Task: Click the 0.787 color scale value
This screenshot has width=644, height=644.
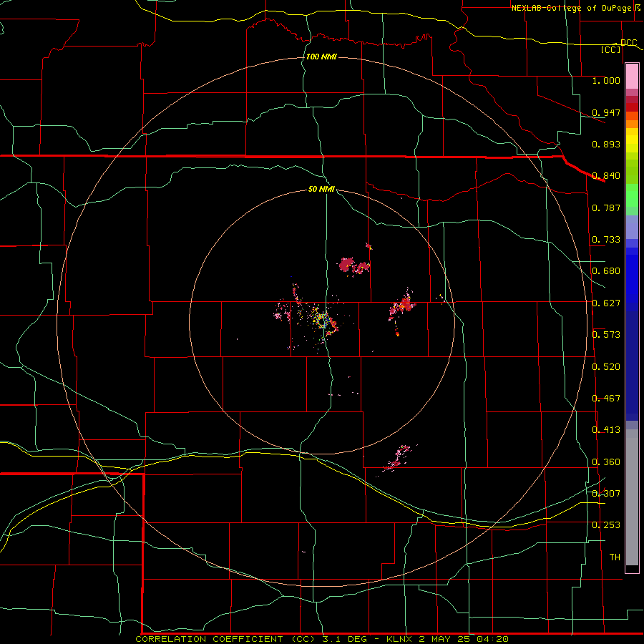Action: pyautogui.click(x=606, y=208)
